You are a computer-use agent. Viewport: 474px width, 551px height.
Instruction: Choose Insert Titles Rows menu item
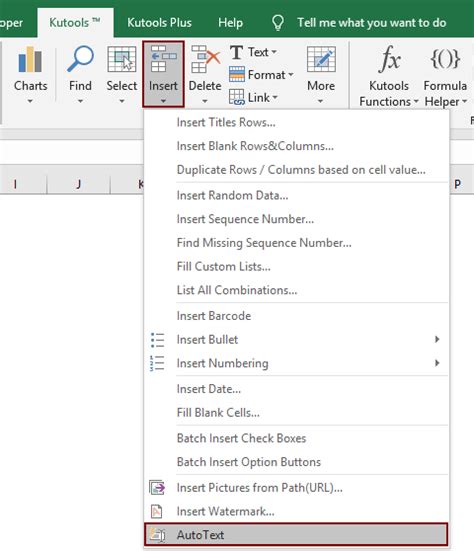tap(296, 122)
